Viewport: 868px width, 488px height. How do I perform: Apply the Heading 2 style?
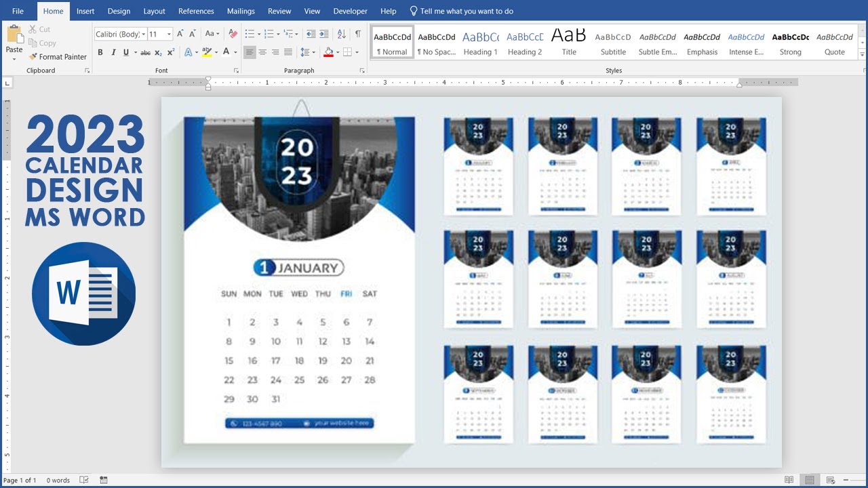tap(525, 43)
